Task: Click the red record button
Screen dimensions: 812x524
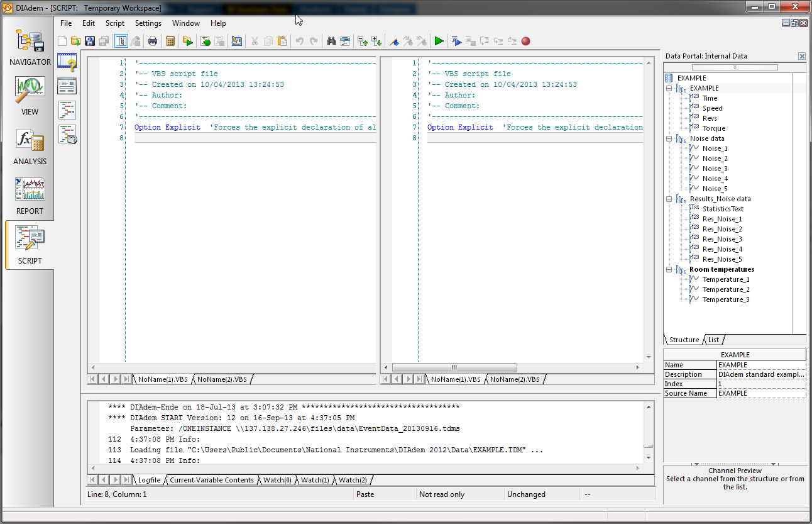Action: [x=526, y=41]
